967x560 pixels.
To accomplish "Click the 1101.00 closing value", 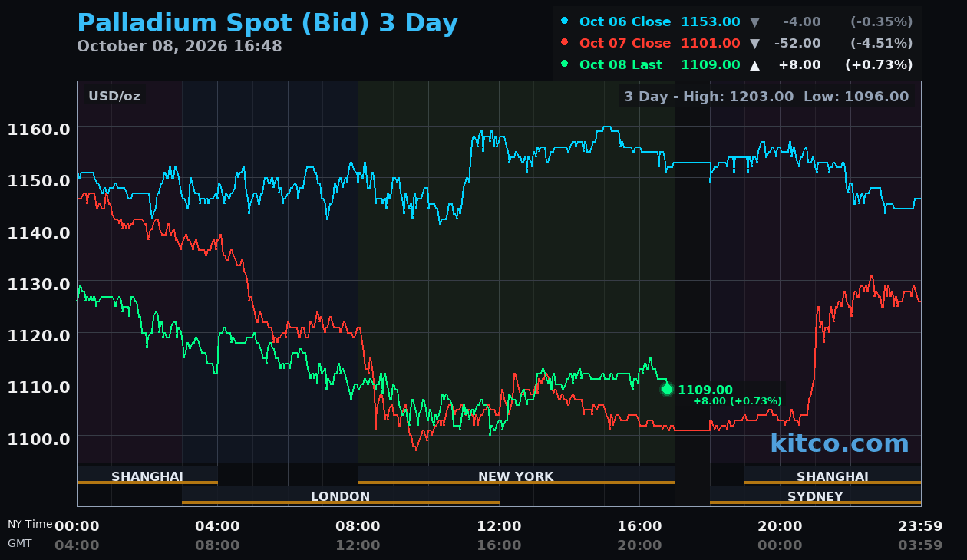I will pyautogui.click(x=711, y=44).
